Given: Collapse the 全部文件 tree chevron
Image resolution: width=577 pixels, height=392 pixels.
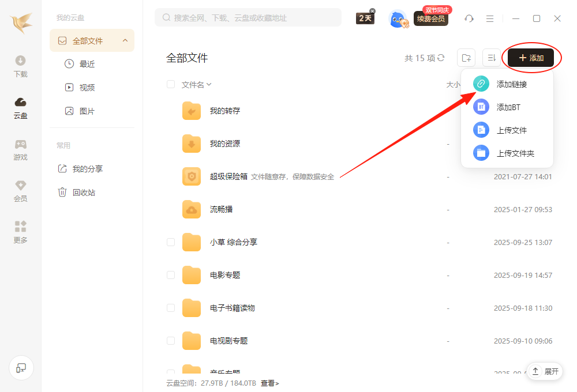Looking at the screenshot, I should [x=125, y=41].
